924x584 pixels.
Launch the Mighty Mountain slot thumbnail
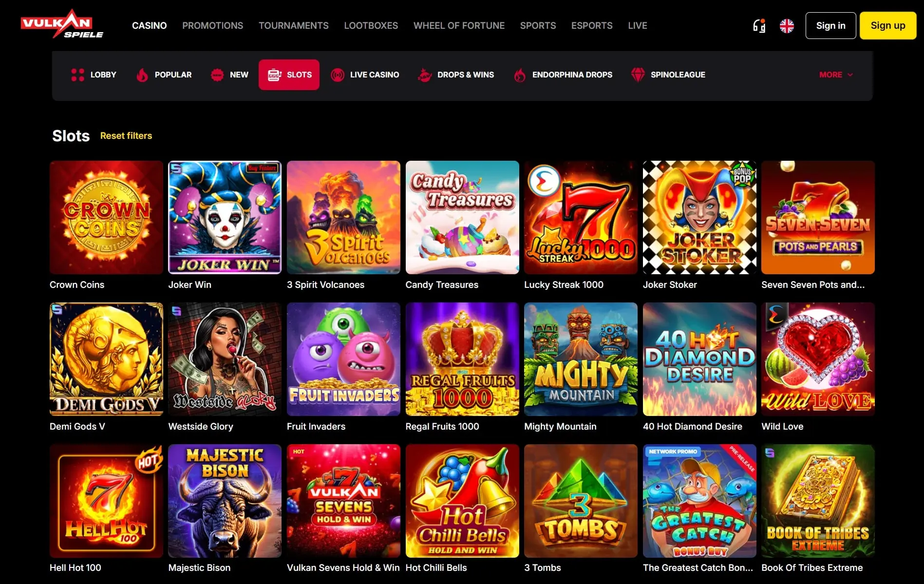click(581, 359)
